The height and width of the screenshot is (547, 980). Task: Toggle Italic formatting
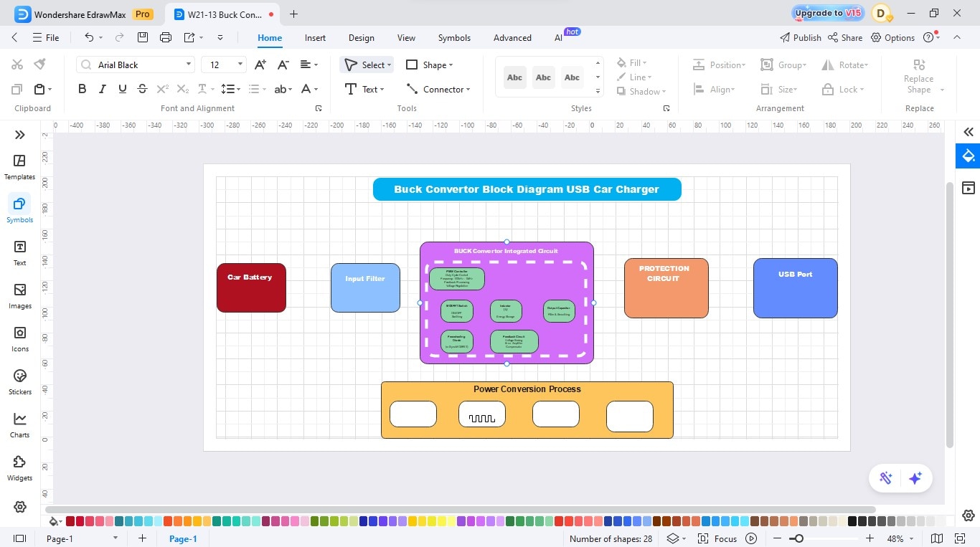103,89
